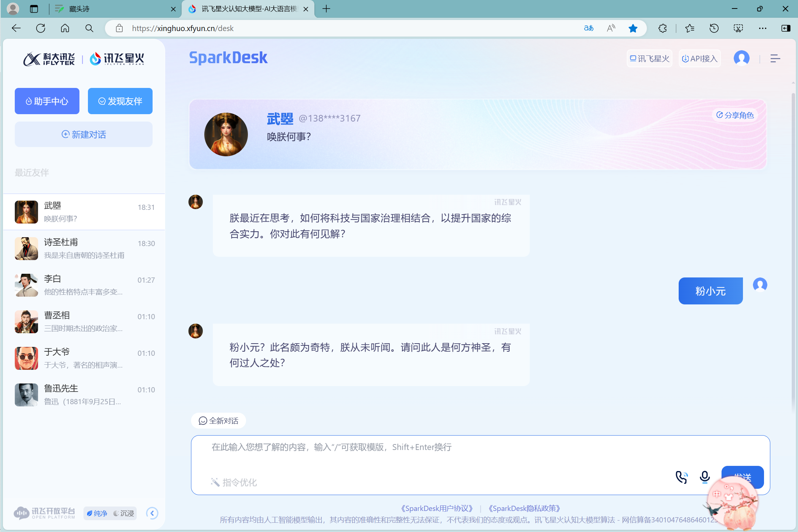Viewport: 798px width, 532px height.
Task: Click the 武曌 large profile portrait
Action: [x=226, y=134]
